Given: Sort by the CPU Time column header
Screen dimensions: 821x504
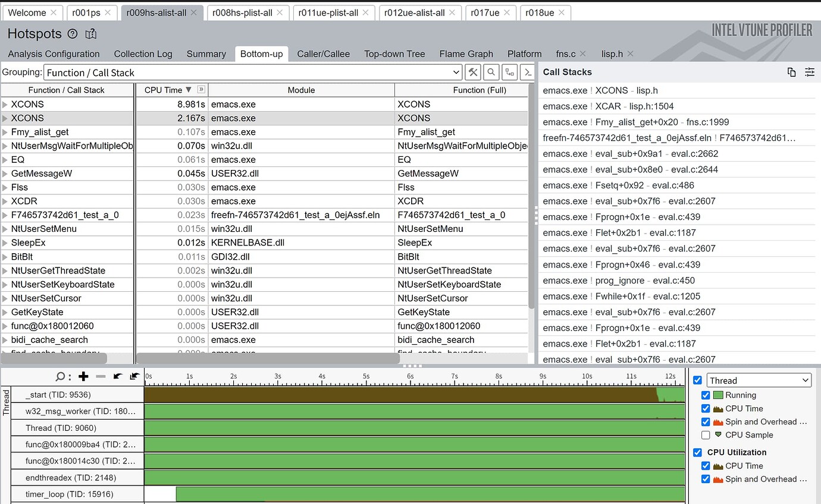Looking at the screenshot, I should tap(164, 90).
